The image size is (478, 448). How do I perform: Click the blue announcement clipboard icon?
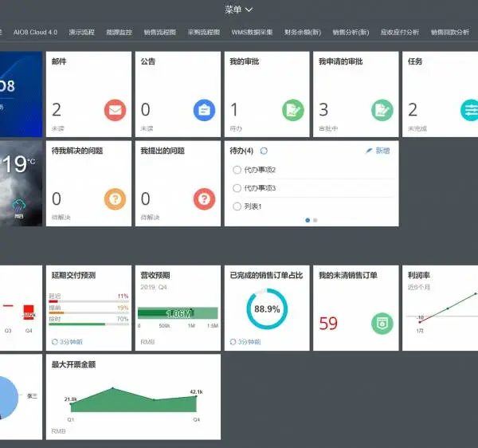coord(204,110)
